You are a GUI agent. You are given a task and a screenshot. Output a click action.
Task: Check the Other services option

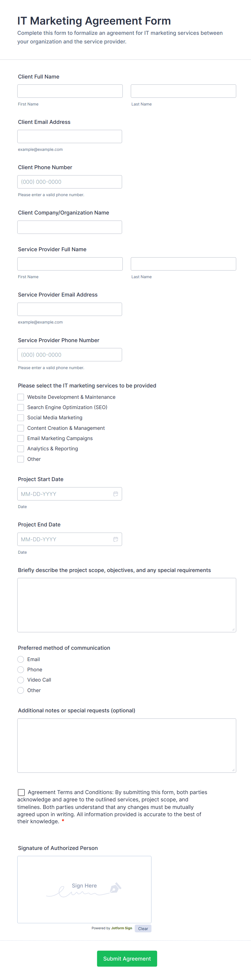click(x=21, y=459)
